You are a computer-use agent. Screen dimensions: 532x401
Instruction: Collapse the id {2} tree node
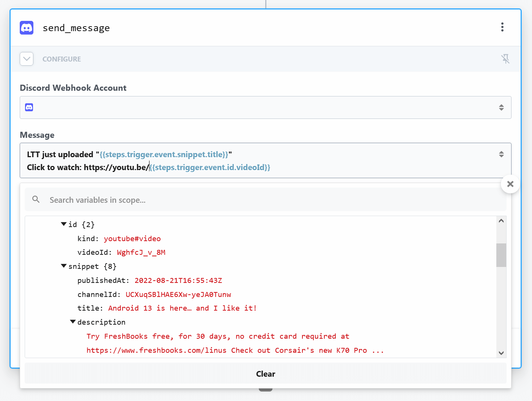[x=64, y=224]
